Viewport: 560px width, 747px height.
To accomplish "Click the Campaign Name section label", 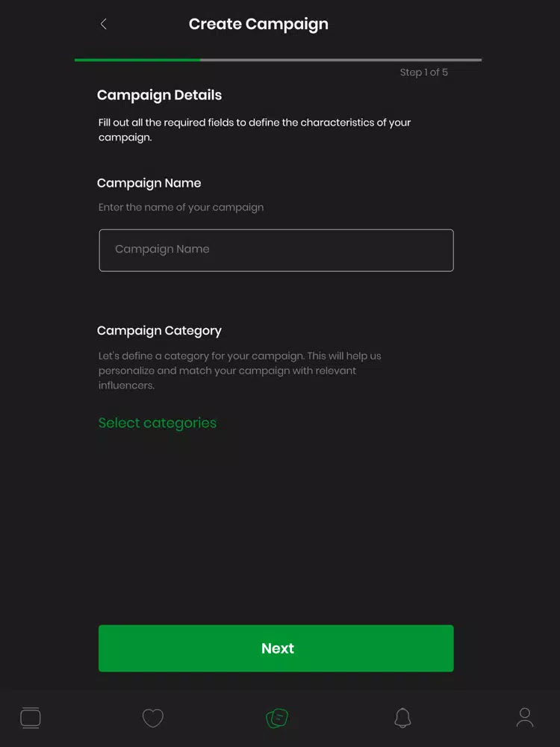I will 149,184.
